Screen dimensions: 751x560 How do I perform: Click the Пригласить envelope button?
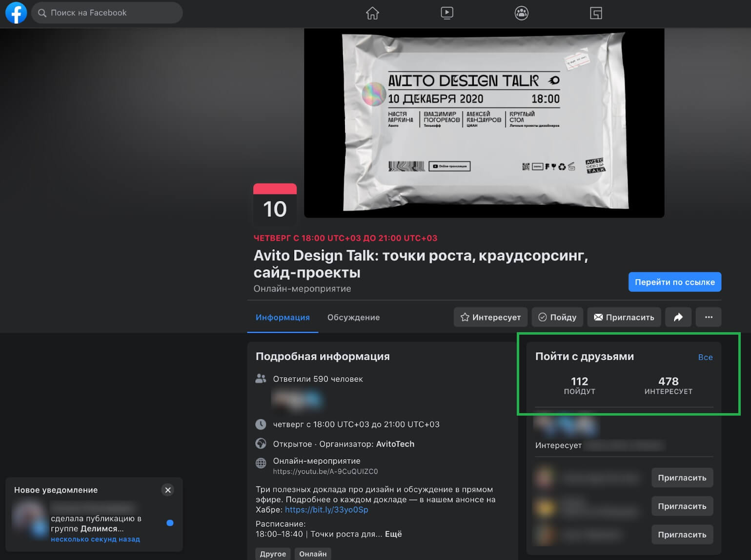[624, 317]
